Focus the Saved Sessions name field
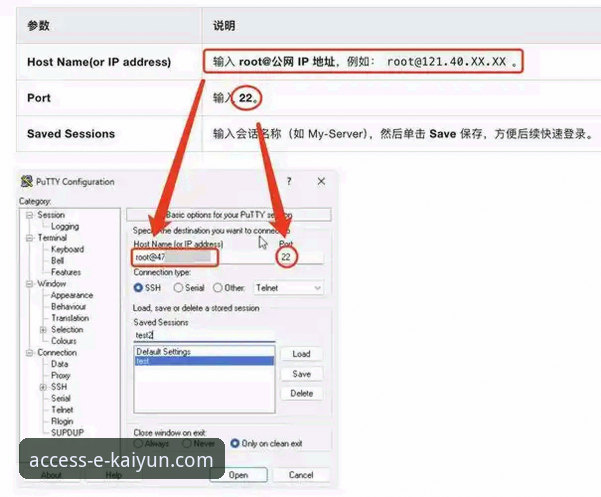This screenshot has width=601, height=497. pyautogui.click(x=204, y=335)
